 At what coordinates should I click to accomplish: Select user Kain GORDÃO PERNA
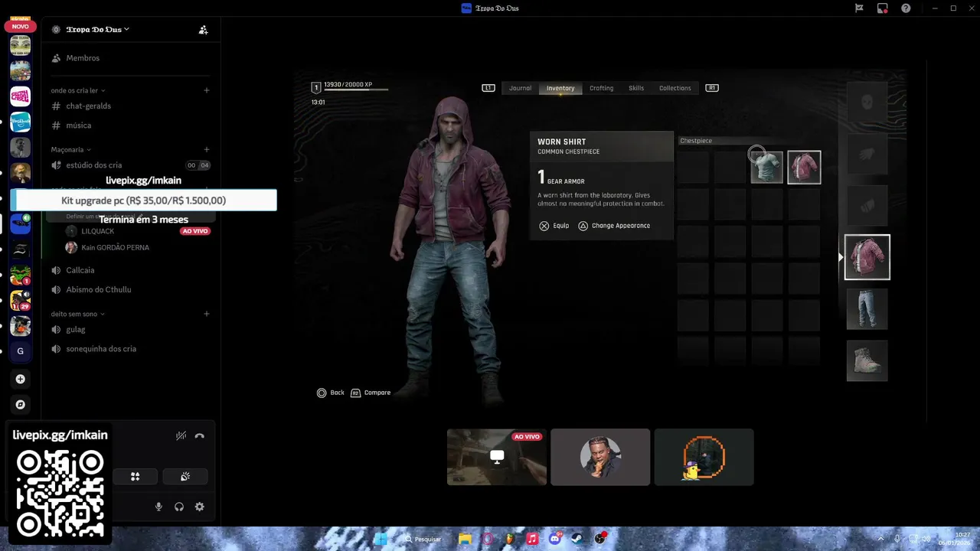click(107, 248)
